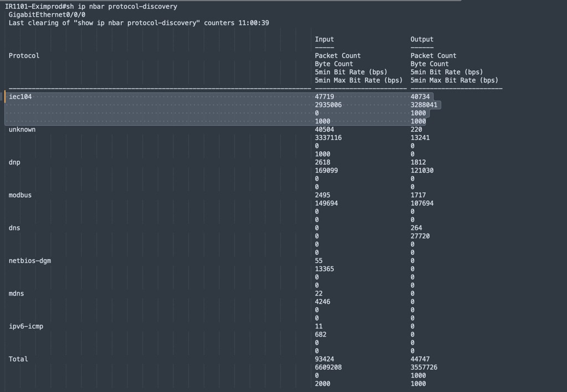The height and width of the screenshot is (392, 567).
Task: Select the dns protocol name
Action: [x=14, y=228]
